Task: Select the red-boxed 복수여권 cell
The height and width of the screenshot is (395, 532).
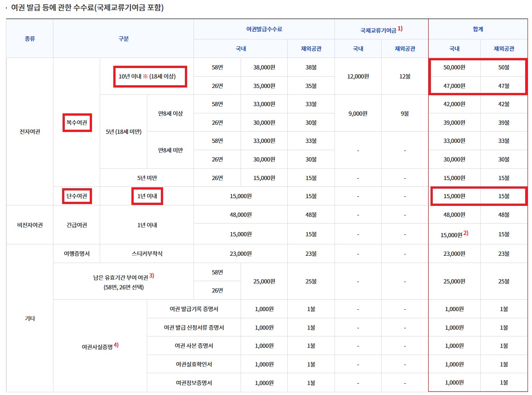Action: [77, 122]
